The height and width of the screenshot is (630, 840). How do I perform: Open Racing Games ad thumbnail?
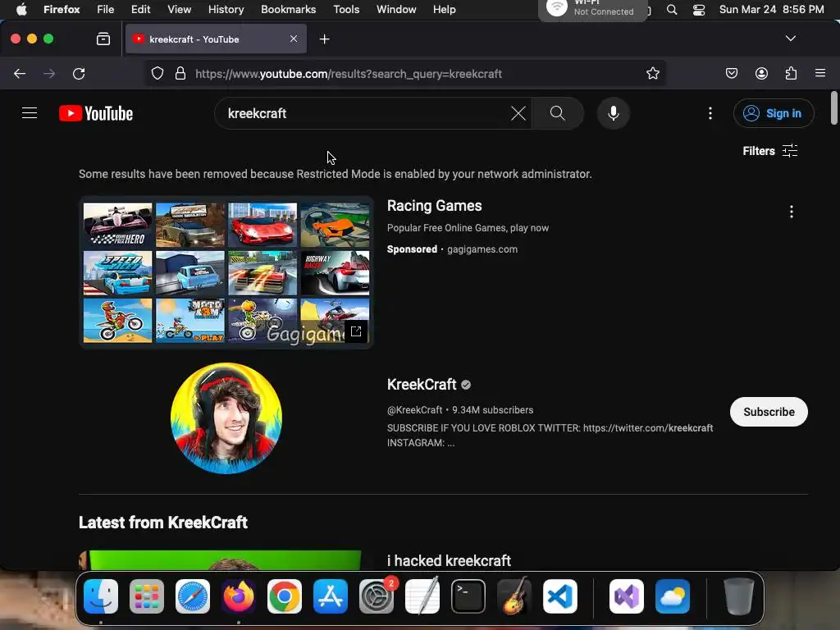226,272
